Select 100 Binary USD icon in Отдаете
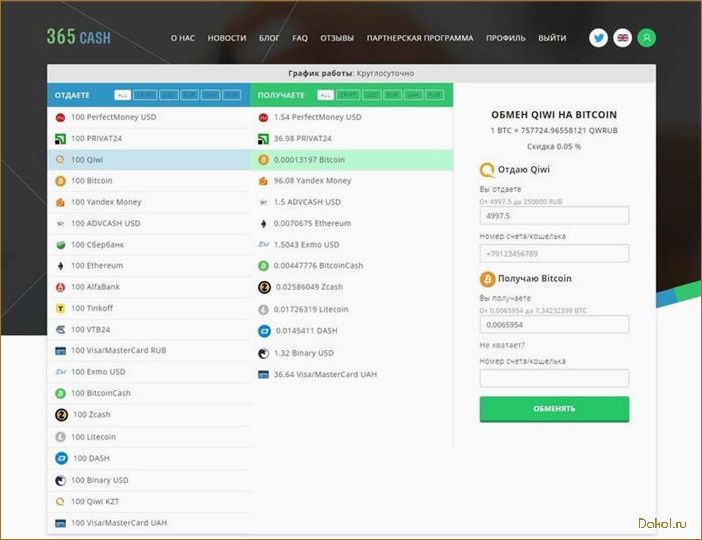 [60, 480]
